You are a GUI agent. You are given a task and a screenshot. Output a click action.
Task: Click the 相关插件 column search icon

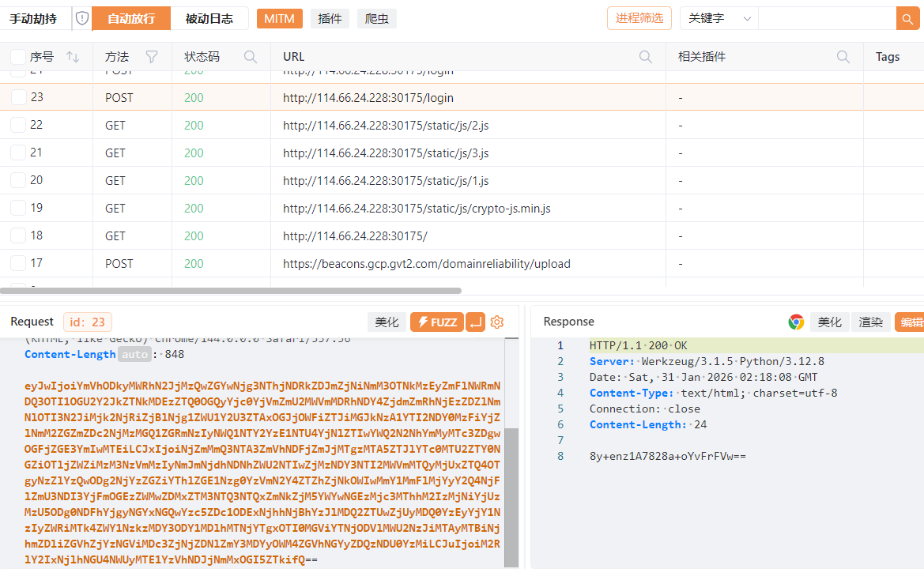[843, 57]
